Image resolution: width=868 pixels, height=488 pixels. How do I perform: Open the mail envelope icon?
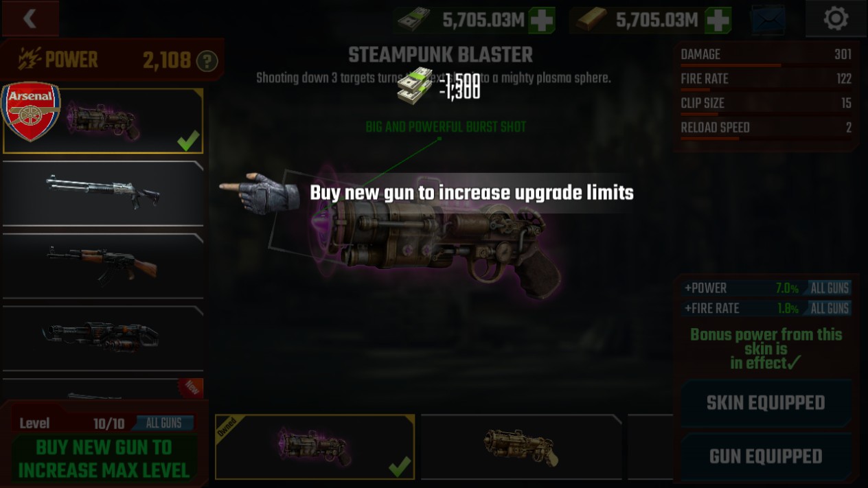pyautogui.click(x=768, y=20)
